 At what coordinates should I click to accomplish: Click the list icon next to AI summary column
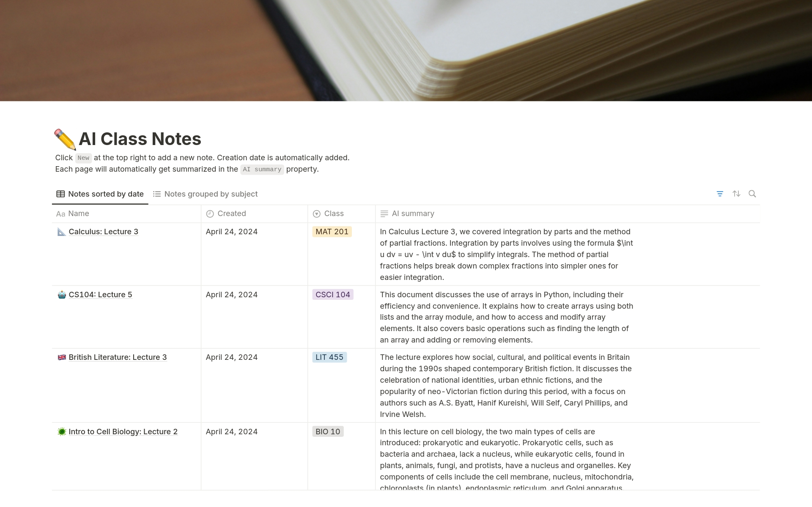[384, 213]
